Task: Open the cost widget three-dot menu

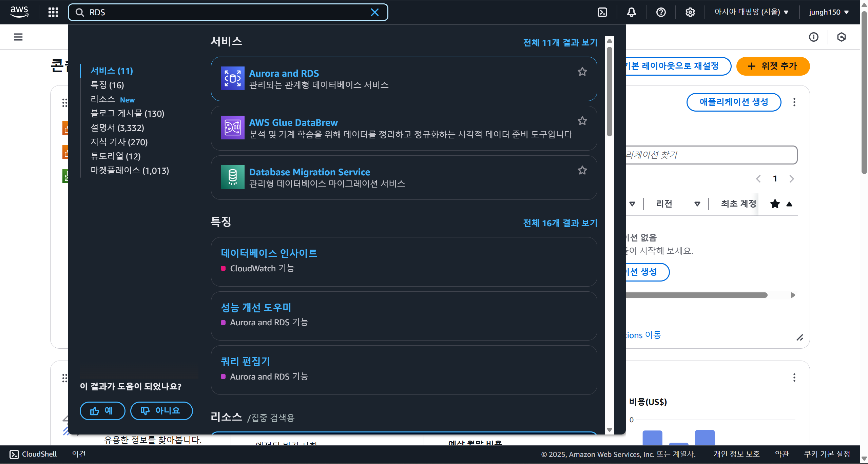Action: [x=794, y=378]
